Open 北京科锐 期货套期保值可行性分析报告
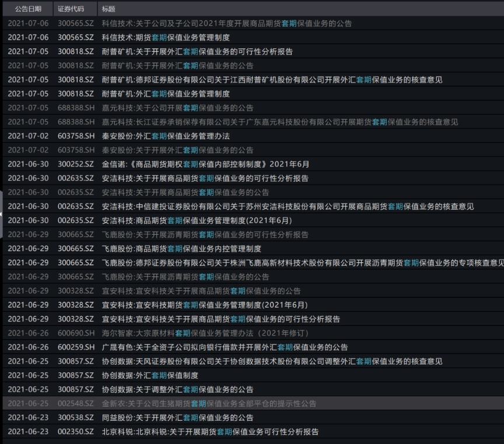 click(x=210, y=432)
